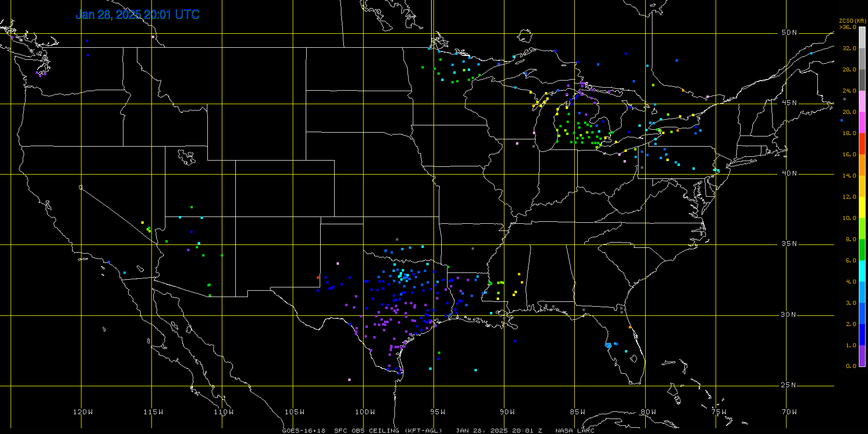Click the 'Jan 28, 2025 20:01 UTC' timestamp title
Image resolution: width=868 pixels, height=434 pixels.
coord(137,14)
